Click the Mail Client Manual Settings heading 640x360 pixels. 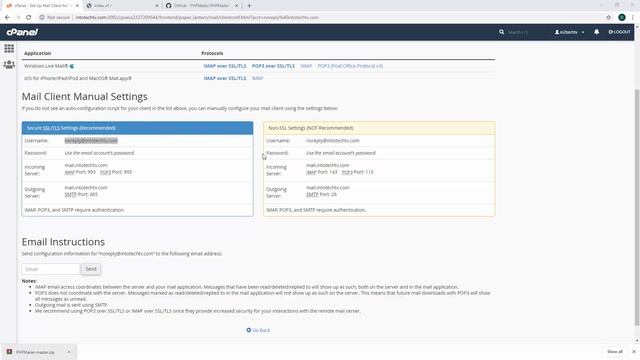point(84,96)
